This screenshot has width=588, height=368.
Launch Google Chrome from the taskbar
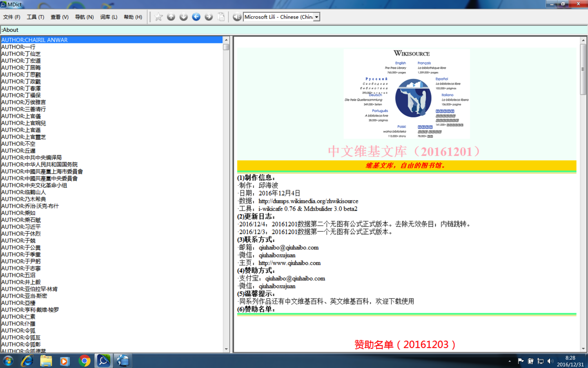85,361
